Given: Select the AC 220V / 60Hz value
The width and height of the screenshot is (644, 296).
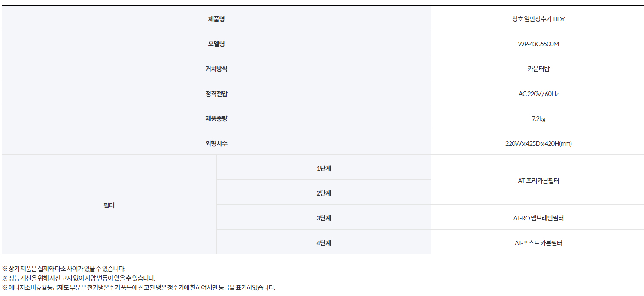Looking at the screenshot, I should [x=538, y=94].
